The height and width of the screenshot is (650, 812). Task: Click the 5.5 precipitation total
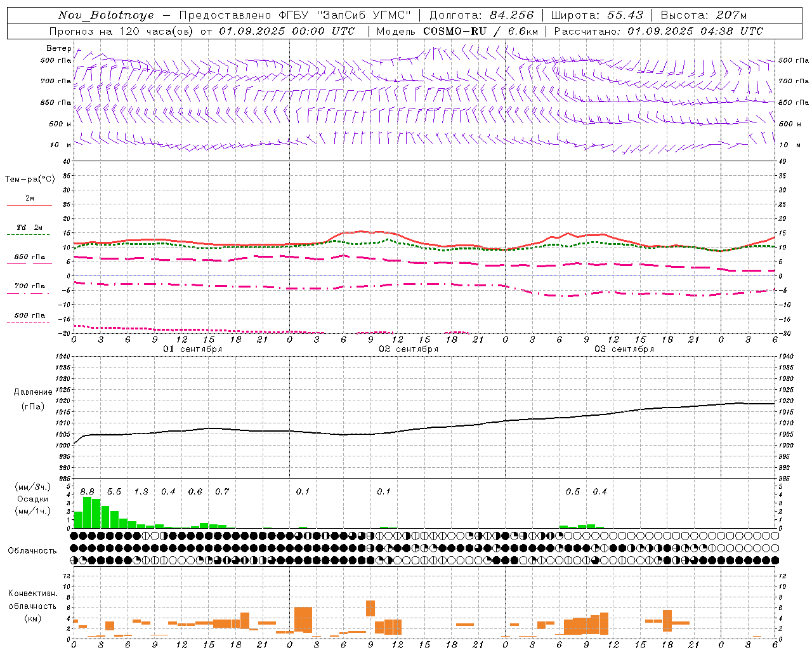point(114,491)
